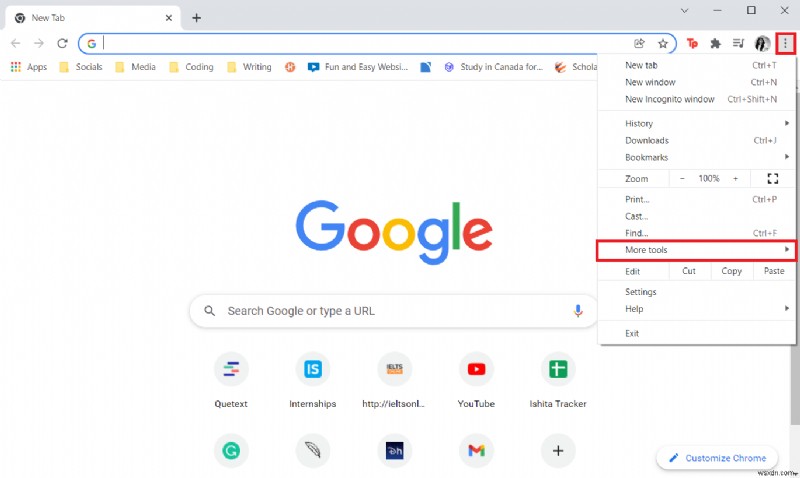Increase zoom with the plus button
The height and width of the screenshot is (478, 800).
[735, 179]
